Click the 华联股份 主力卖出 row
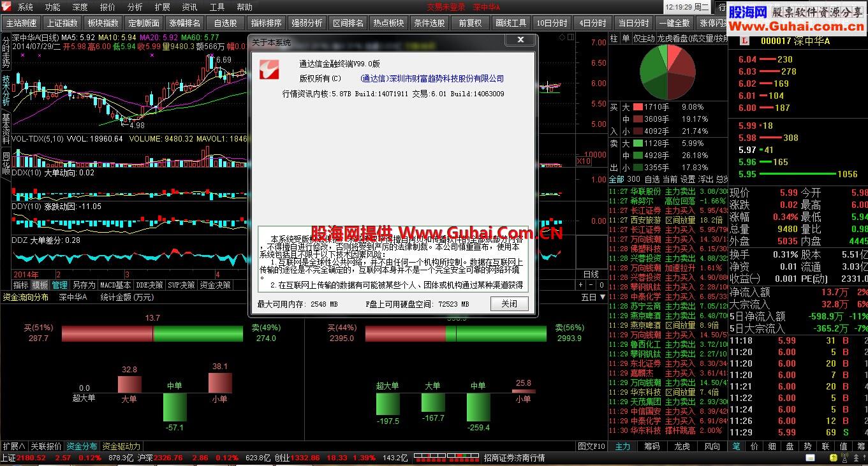 point(668,191)
